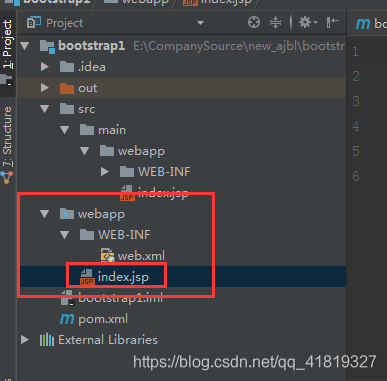Click the Structure tab diagram icon
This screenshot has width=387, height=381.
tap(7, 177)
